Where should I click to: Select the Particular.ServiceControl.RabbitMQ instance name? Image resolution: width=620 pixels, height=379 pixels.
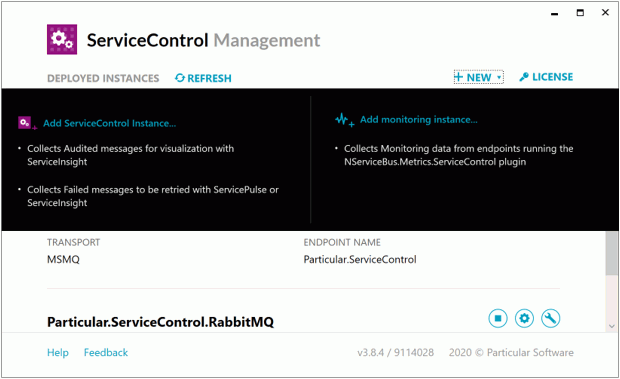pyautogui.click(x=160, y=322)
